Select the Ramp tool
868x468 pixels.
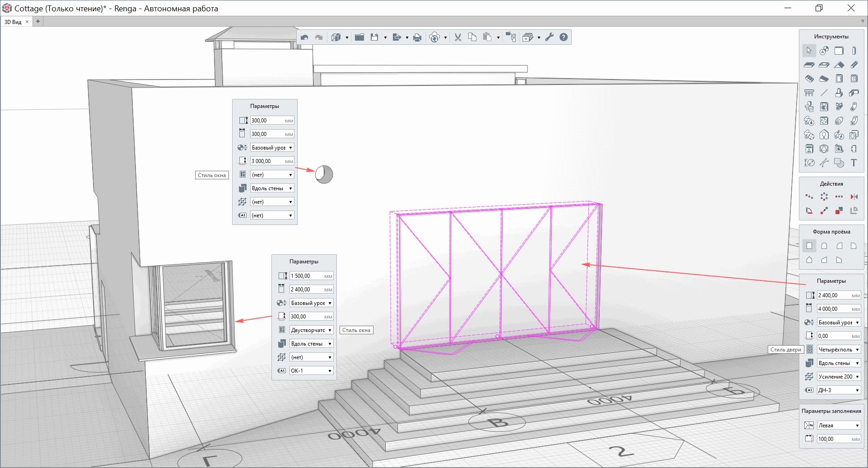[824, 79]
